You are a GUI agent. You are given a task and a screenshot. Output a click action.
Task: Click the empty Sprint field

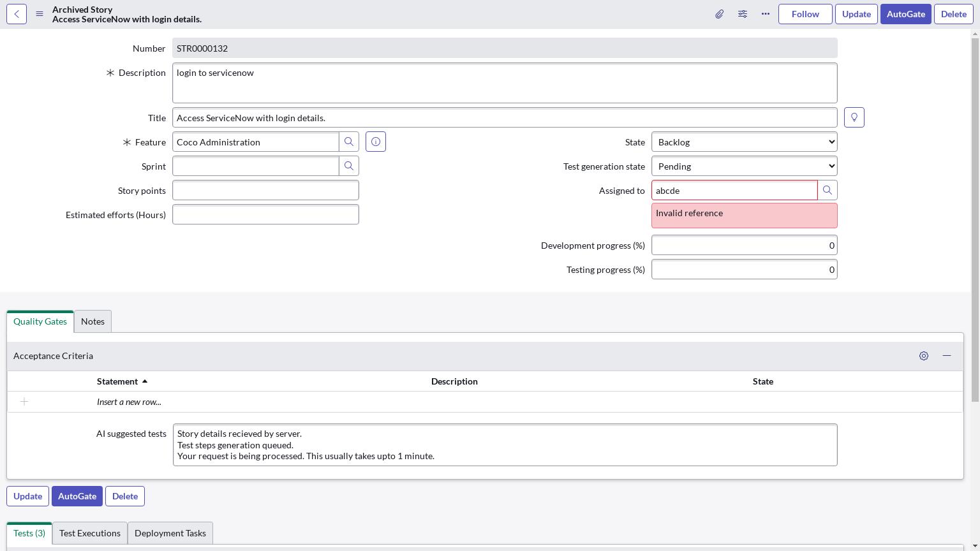pos(256,166)
